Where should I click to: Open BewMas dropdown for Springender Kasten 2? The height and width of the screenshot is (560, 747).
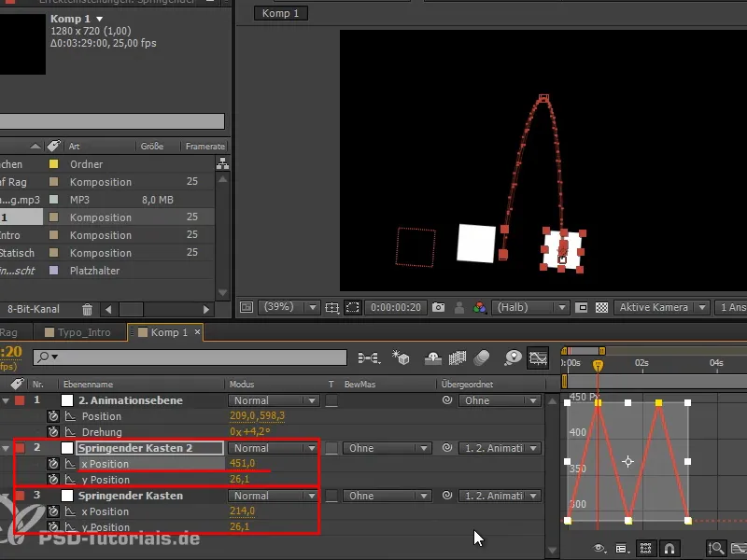pyautogui.click(x=388, y=448)
